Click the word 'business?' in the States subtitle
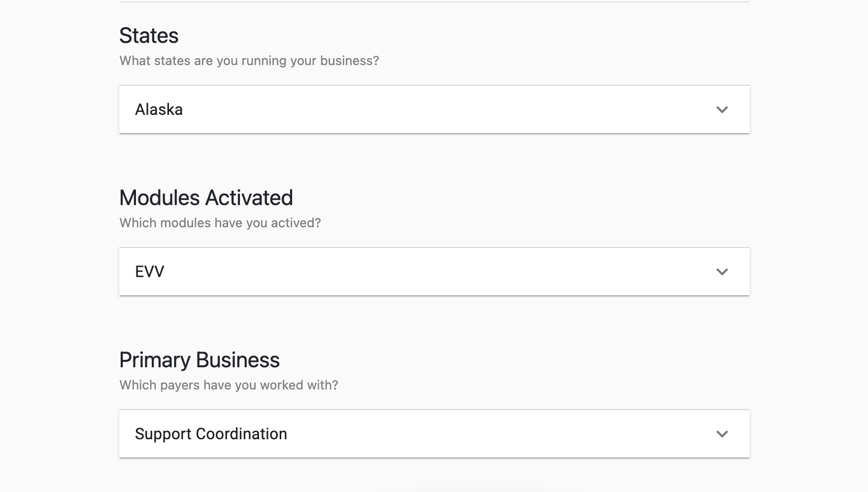This screenshot has height=492, width=868. [x=349, y=61]
